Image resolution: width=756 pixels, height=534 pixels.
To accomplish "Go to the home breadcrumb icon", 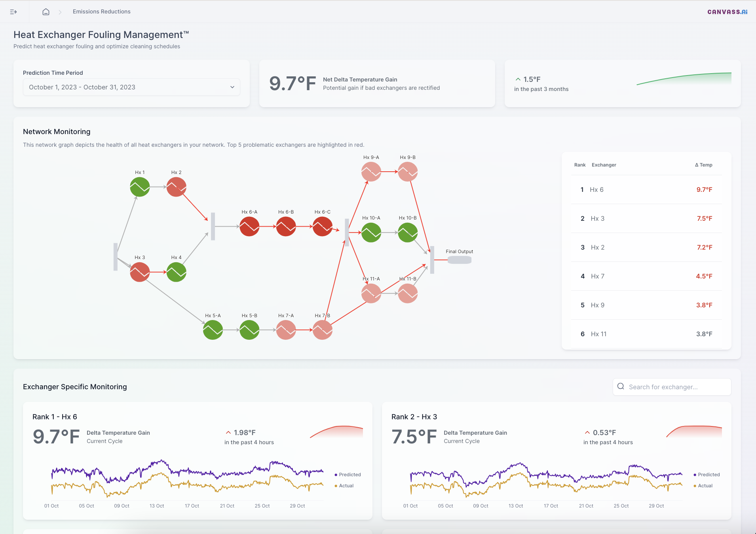I will click(x=46, y=12).
